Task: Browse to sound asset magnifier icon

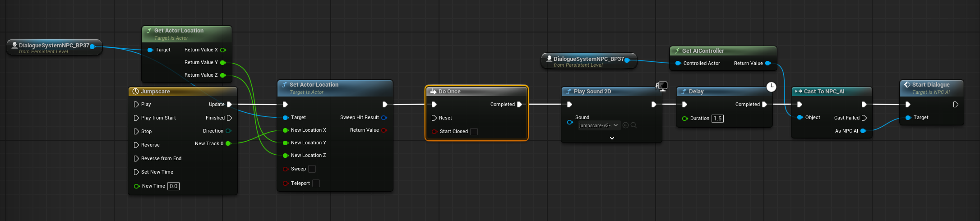Action: coord(633,125)
